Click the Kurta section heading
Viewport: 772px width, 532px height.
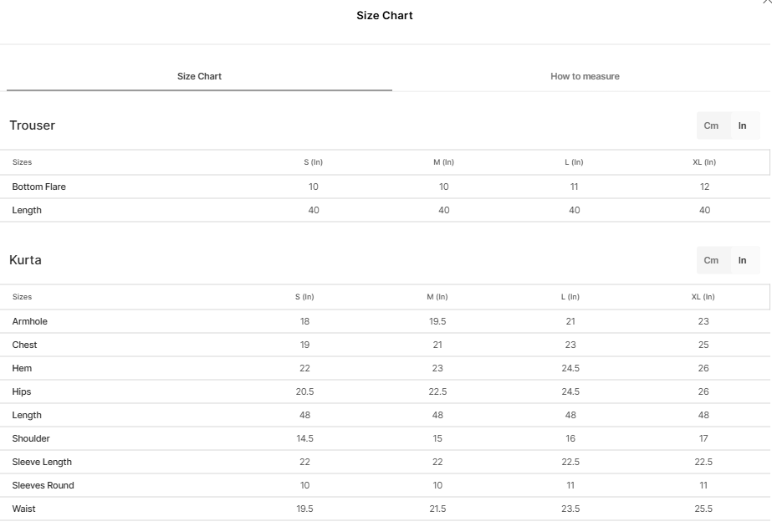click(x=25, y=260)
